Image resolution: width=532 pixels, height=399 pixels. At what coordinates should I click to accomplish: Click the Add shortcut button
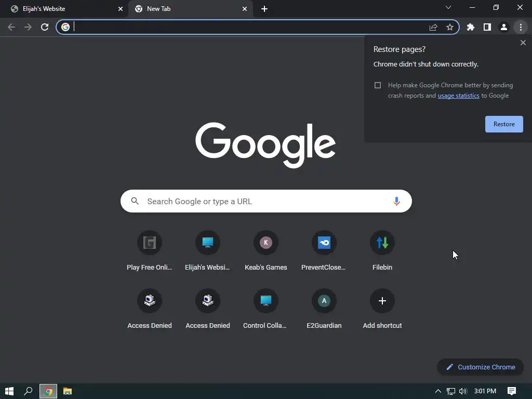382,310
